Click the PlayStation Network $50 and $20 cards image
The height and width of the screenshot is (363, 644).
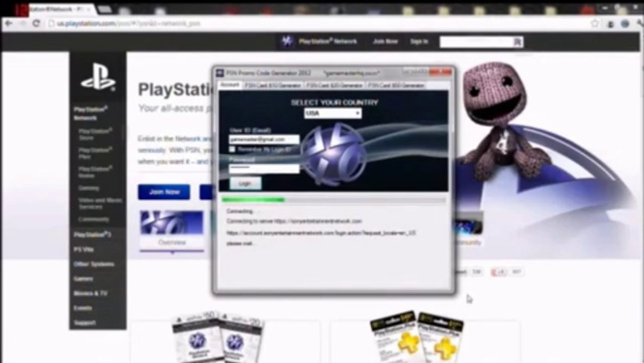[x=218, y=337]
